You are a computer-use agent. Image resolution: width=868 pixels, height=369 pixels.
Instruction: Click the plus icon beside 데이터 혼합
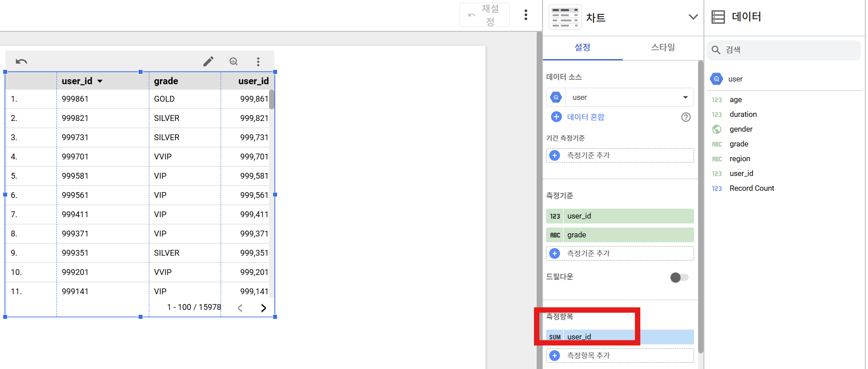[x=556, y=117]
